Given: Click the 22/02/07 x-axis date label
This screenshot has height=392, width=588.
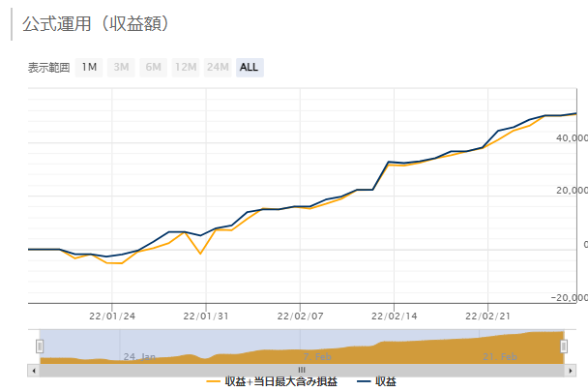Looking at the screenshot, I should click(x=301, y=317).
